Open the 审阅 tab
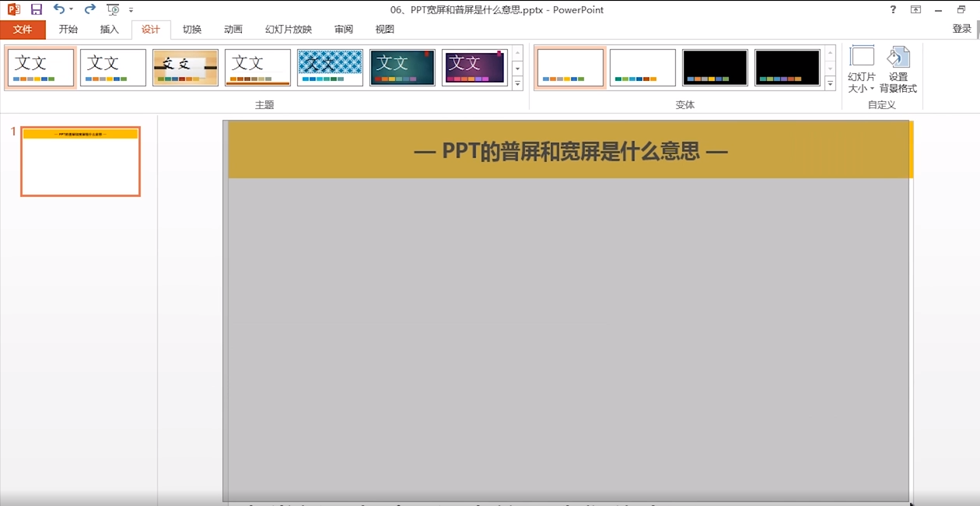The image size is (980, 506). [x=344, y=30]
